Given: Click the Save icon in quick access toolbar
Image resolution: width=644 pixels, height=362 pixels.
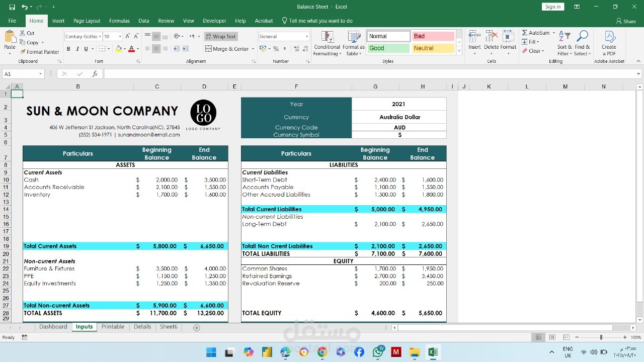Looking at the screenshot, I should (x=12, y=7).
